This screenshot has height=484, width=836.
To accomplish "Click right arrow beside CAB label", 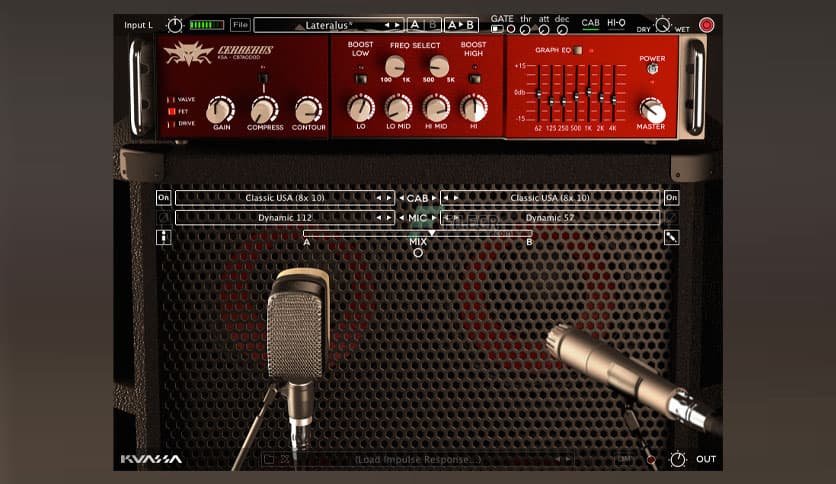I will coord(433,198).
